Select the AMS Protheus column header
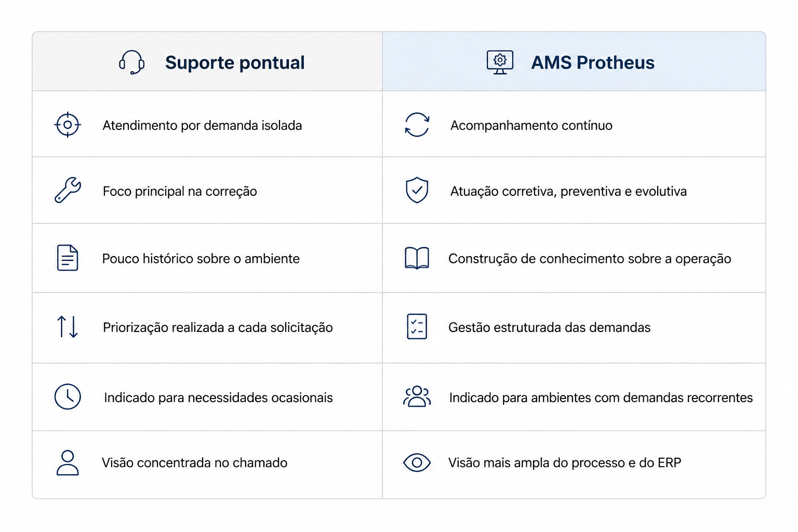Screen dimensions: 798x532 (574, 61)
